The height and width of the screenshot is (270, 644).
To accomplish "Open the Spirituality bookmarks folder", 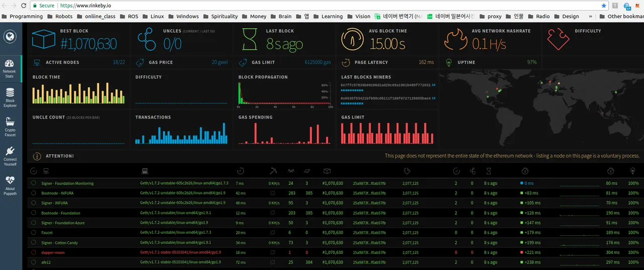I will 220,16.
